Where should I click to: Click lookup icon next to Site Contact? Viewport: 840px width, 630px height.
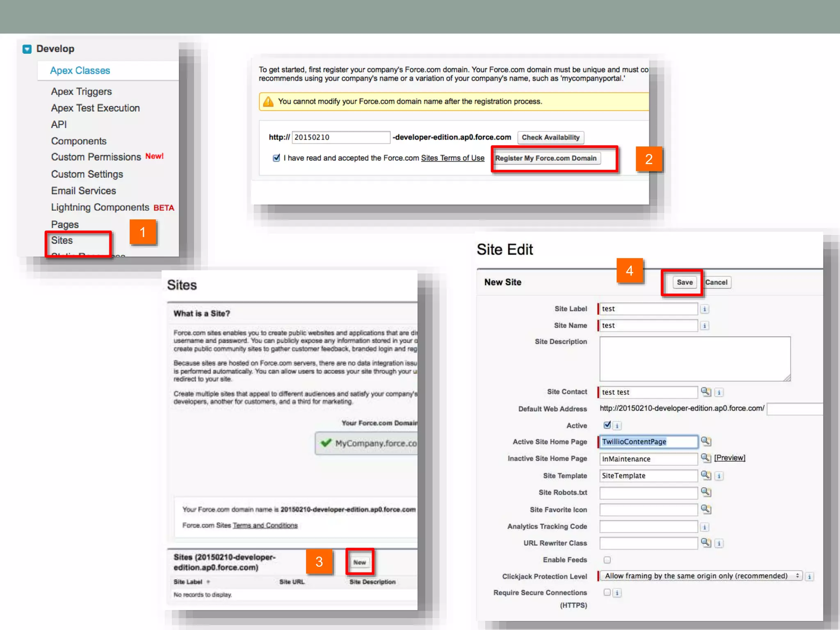(x=705, y=392)
